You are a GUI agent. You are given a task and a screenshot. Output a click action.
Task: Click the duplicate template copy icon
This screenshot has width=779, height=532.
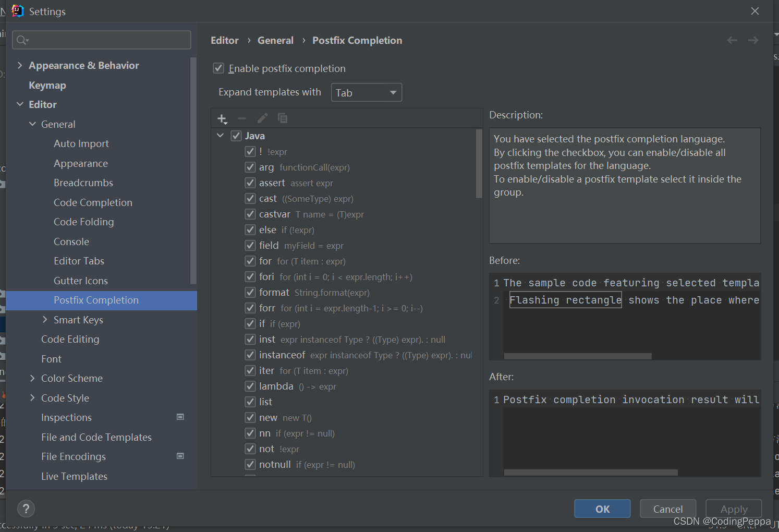point(283,118)
